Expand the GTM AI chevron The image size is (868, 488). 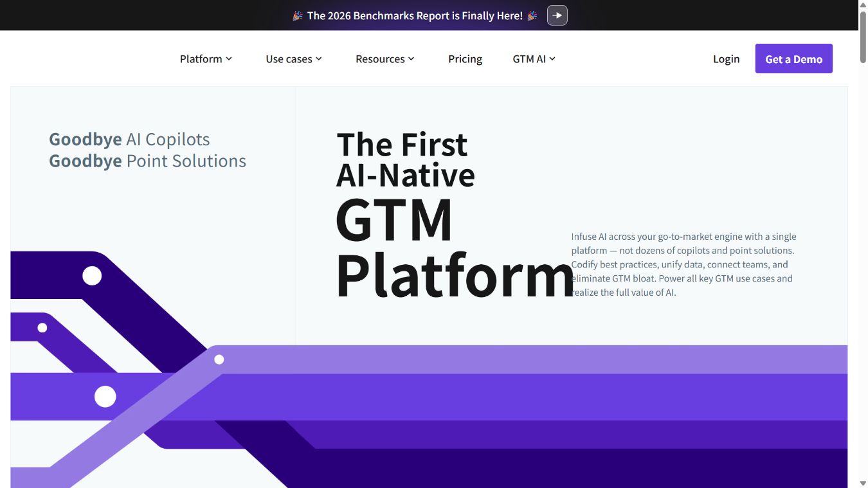tap(552, 59)
